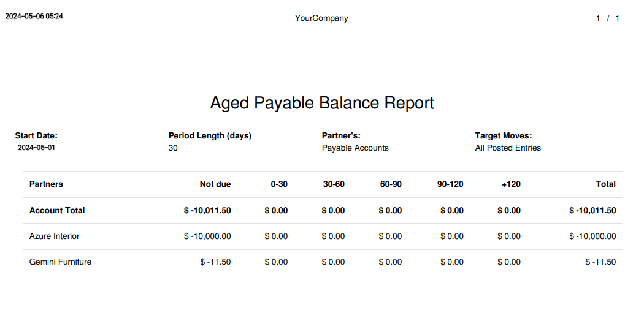Select the YourCompany header text
Image resolution: width=644 pixels, height=310 pixels.
click(321, 18)
